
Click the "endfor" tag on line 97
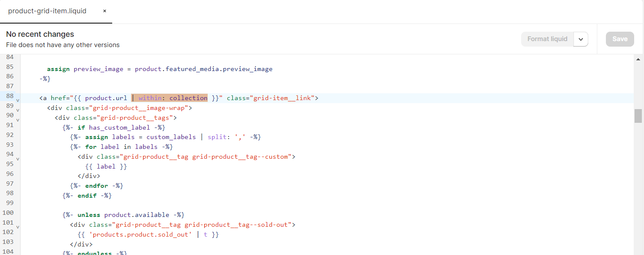click(97, 186)
